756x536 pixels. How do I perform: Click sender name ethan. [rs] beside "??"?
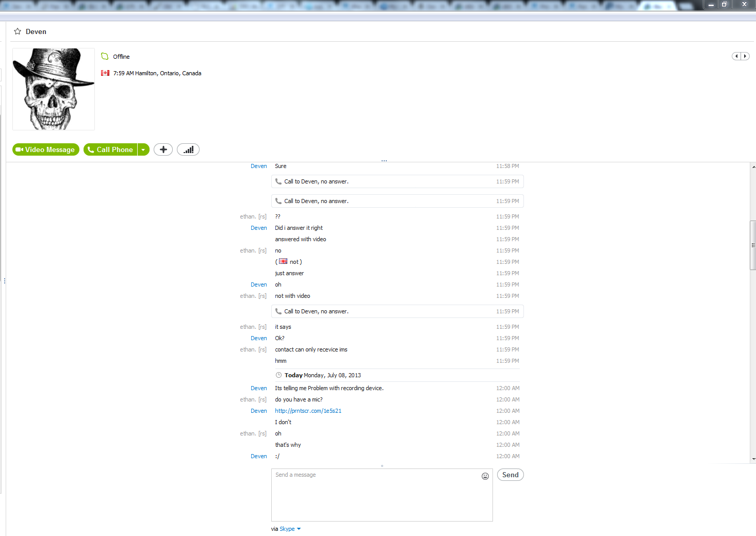[x=253, y=216]
